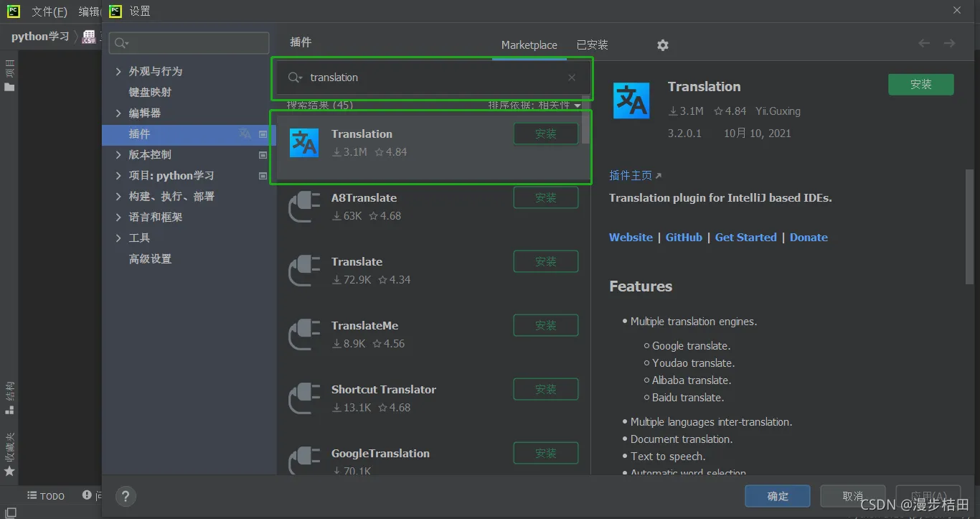This screenshot has height=519, width=980.
Task: Select 键盘映射 in settings tree
Action: pyautogui.click(x=150, y=93)
